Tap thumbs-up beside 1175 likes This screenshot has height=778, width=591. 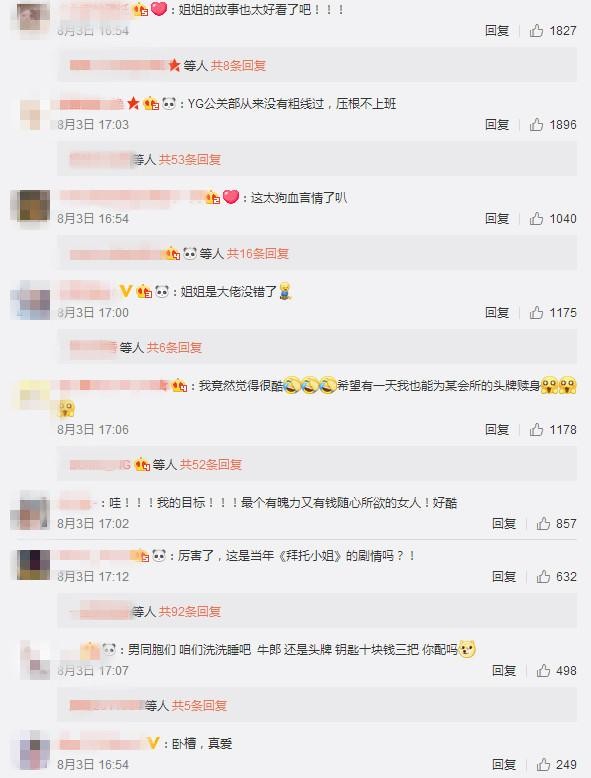point(536,313)
